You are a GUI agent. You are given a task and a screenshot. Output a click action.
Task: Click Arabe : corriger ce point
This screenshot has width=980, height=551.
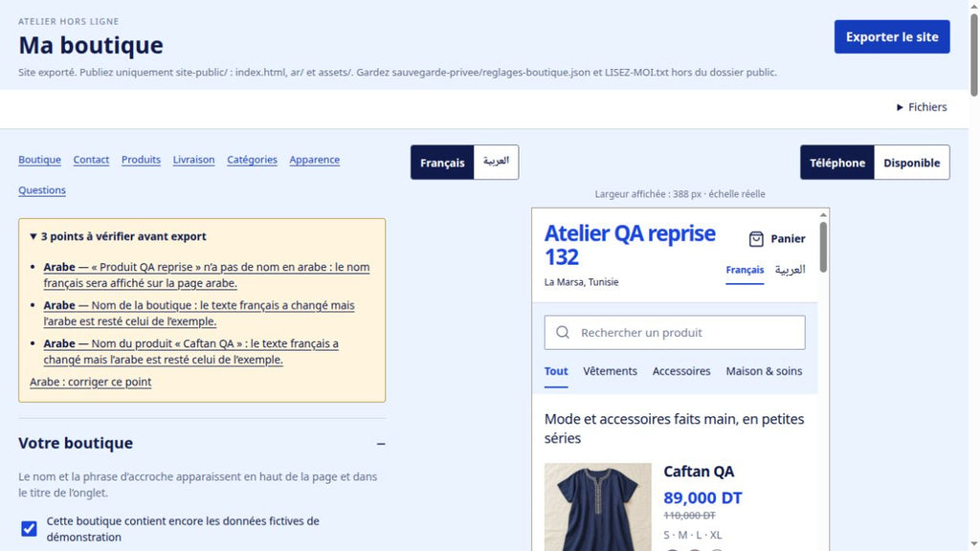91,382
